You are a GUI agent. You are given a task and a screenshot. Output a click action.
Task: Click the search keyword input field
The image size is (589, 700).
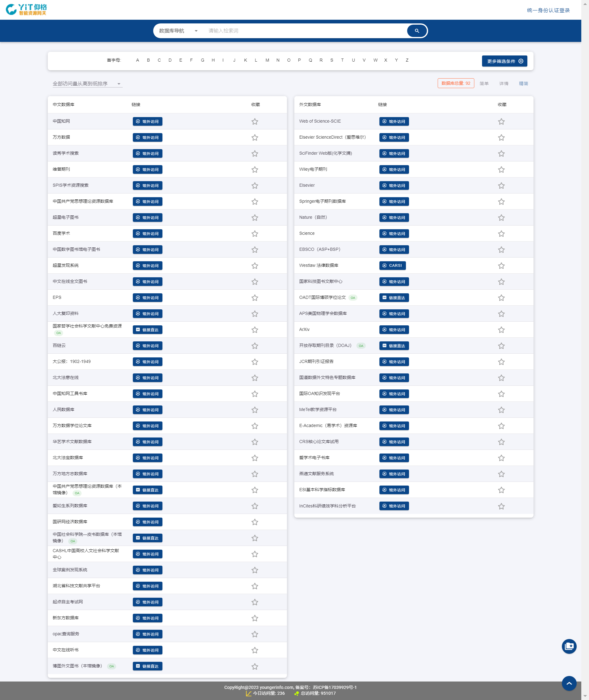pos(305,31)
